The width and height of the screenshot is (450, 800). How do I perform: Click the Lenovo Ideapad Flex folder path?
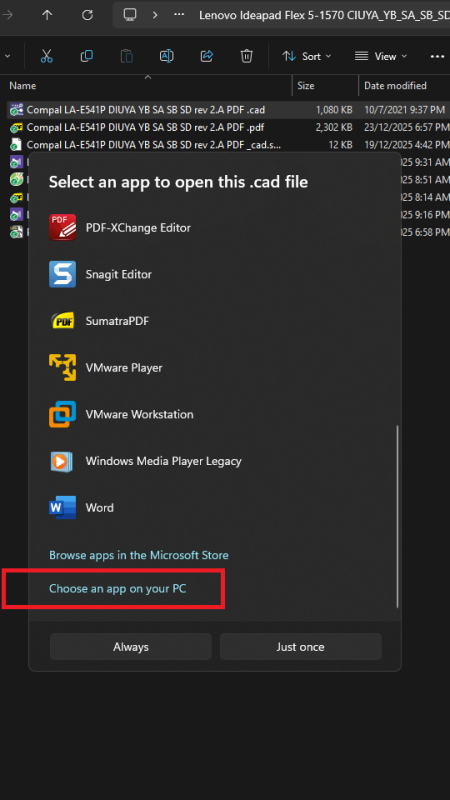(324, 15)
